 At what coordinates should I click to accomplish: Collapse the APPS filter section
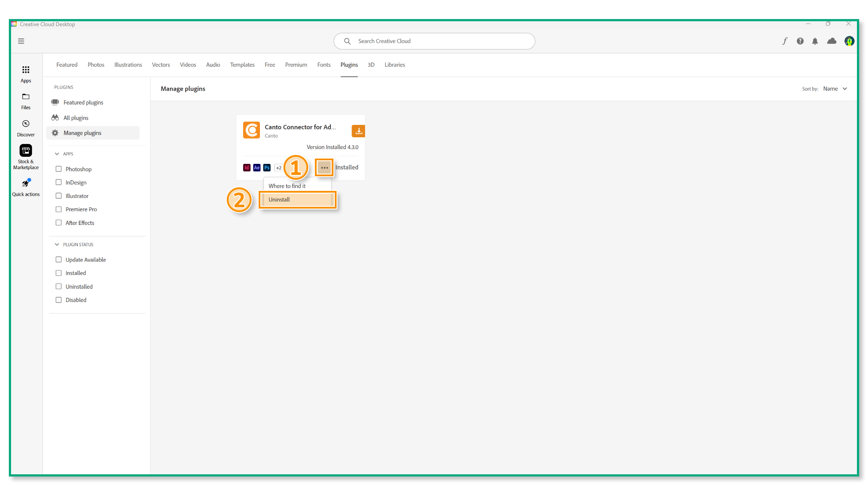click(57, 154)
